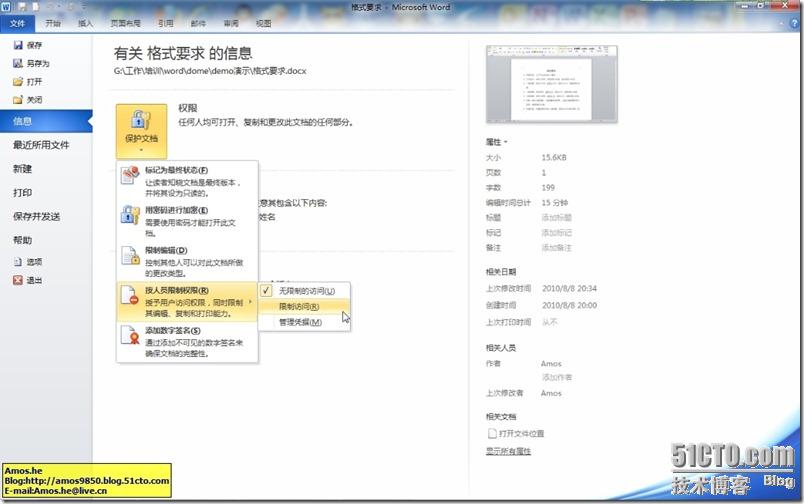Click the 另存为 icon in sidebar
Screen dimensions: 804x504
point(18,63)
